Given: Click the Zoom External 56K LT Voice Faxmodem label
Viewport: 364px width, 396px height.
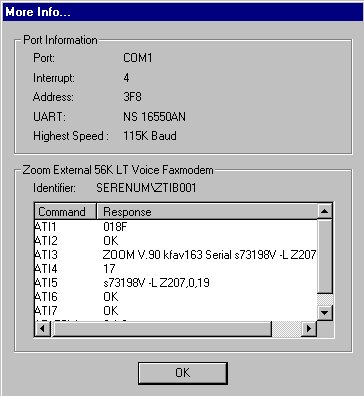Looking at the screenshot, I should 118,170.
